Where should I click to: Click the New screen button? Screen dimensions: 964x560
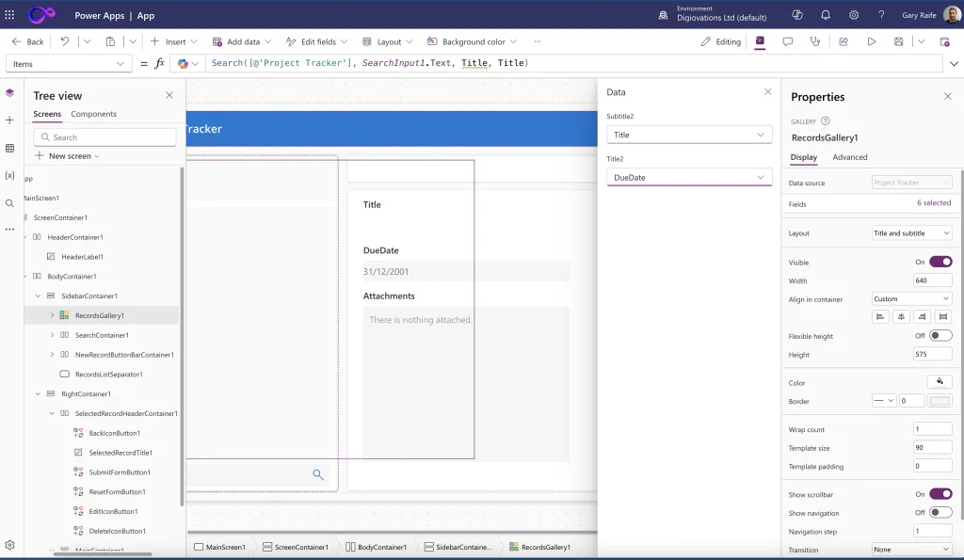click(x=70, y=156)
